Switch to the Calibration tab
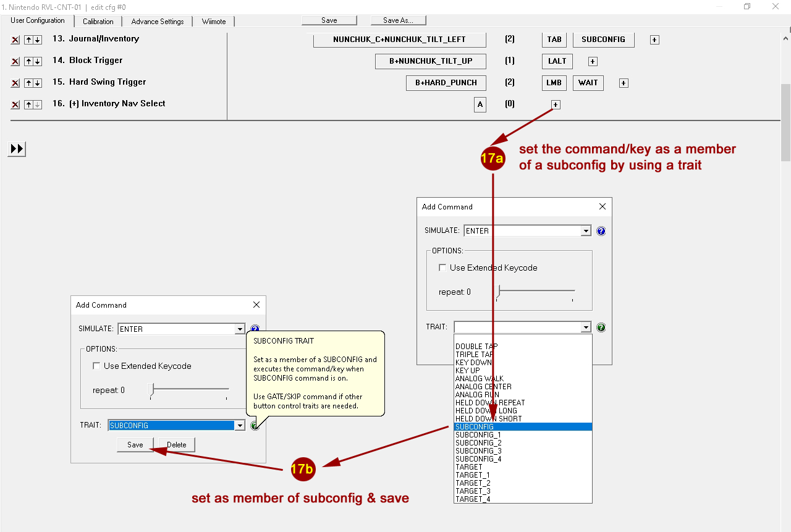This screenshot has width=791, height=532. click(x=98, y=22)
